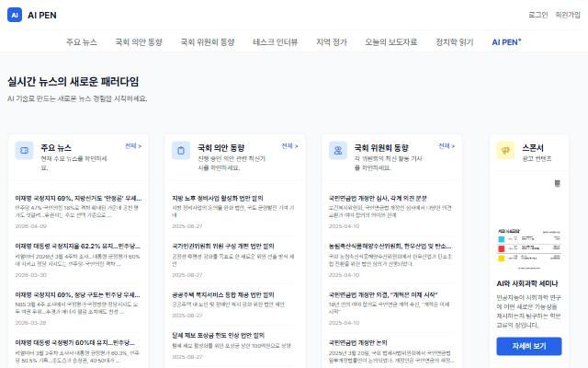Click the 회원가입 link
The image size is (588, 368).
pyautogui.click(x=568, y=15)
